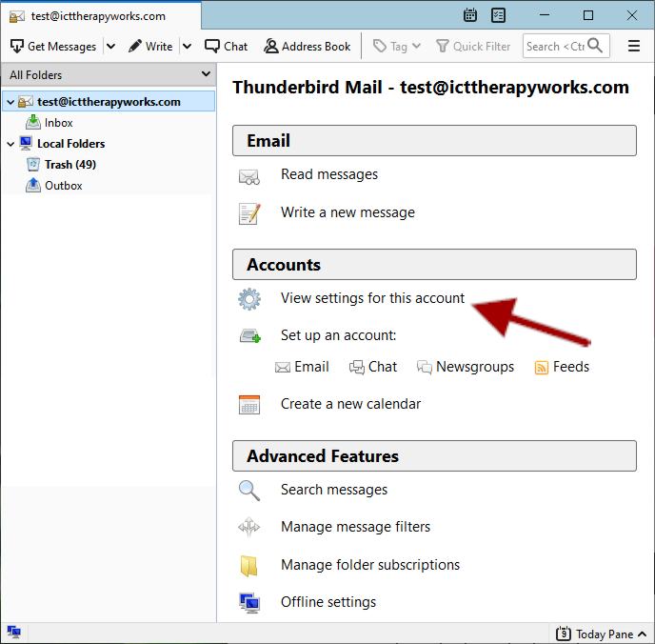Click the Accounts section header
The height and width of the screenshot is (644, 655).
[434, 265]
